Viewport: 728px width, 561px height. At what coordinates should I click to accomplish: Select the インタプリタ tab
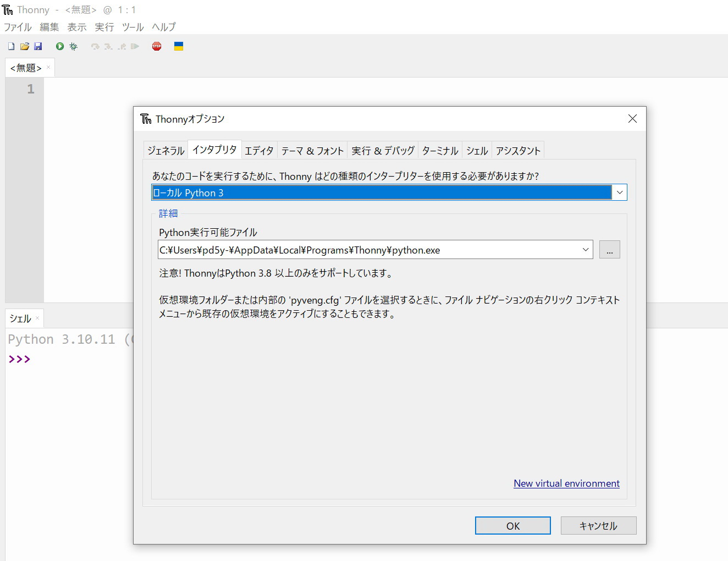pyautogui.click(x=214, y=150)
